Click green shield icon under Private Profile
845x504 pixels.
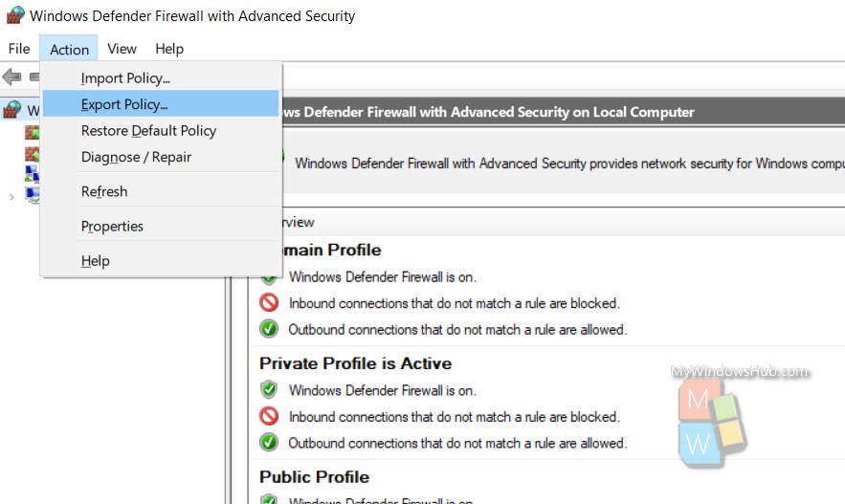coord(269,389)
